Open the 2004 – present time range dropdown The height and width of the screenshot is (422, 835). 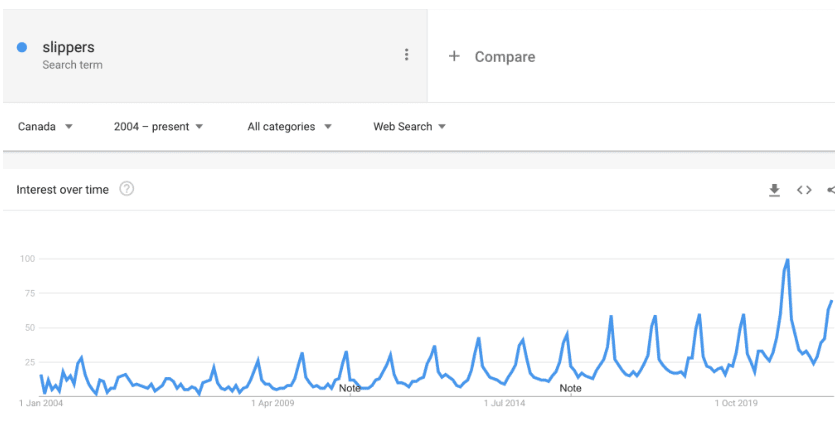158,126
